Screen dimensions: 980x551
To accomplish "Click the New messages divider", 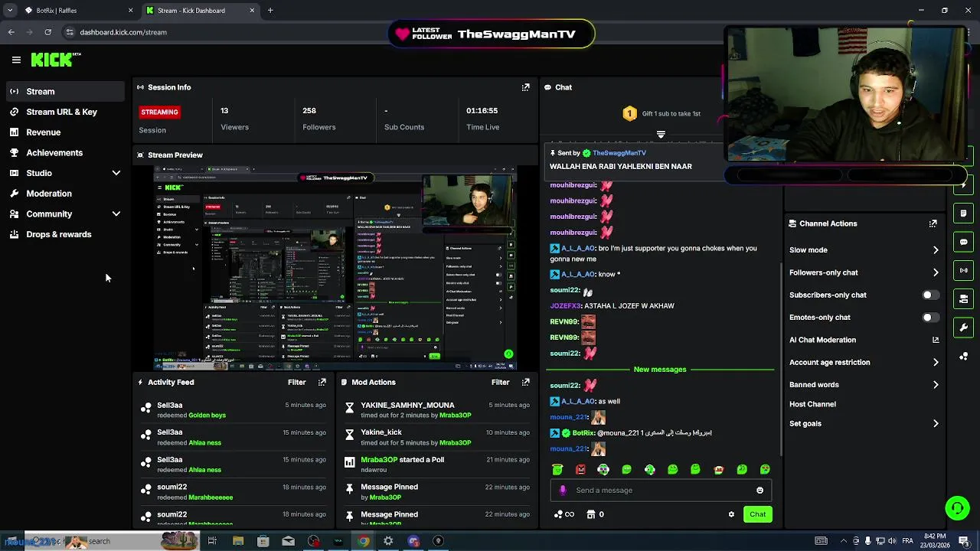I will point(660,370).
